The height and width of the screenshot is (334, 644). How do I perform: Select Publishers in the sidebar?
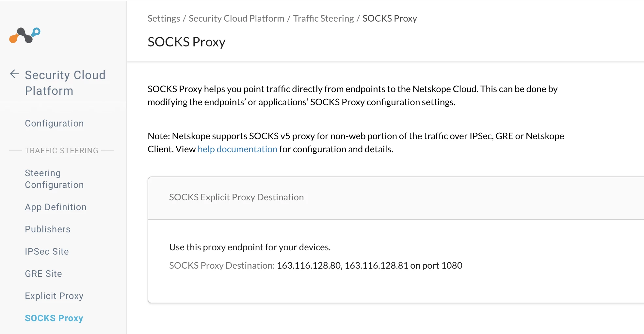[x=48, y=229]
